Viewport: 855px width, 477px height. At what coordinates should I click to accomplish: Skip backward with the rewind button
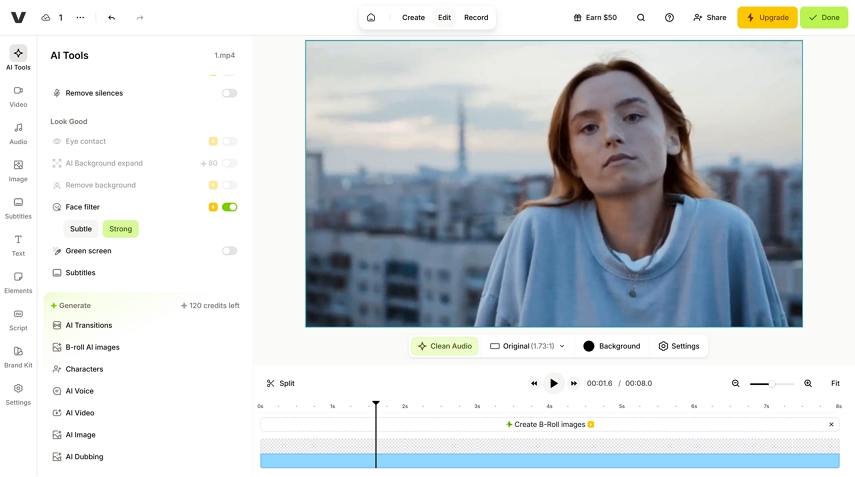click(534, 383)
